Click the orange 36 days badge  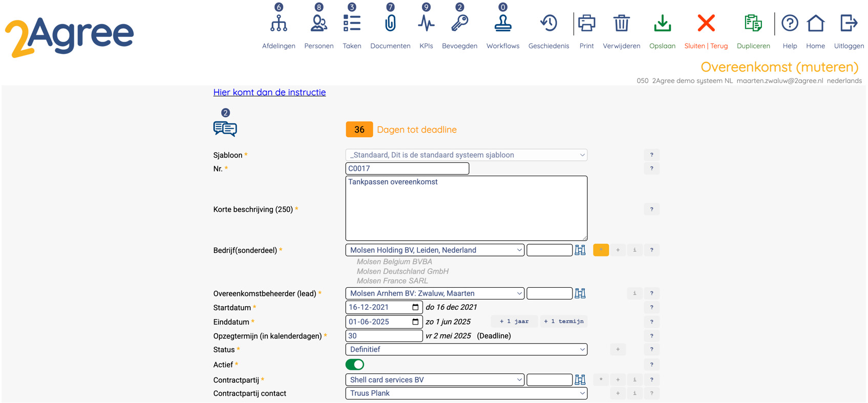click(x=359, y=130)
